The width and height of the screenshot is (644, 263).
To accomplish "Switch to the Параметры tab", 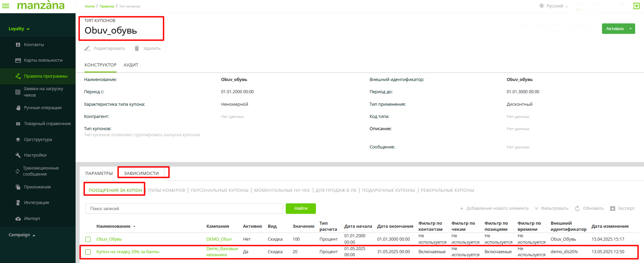I will tap(99, 173).
